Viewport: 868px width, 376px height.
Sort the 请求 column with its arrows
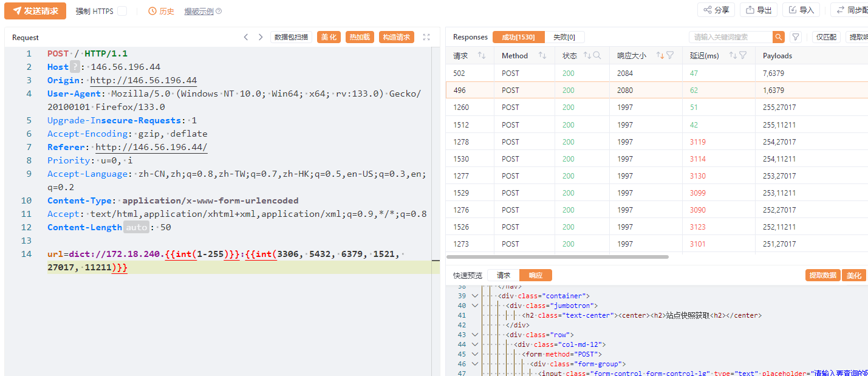pyautogui.click(x=482, y=55)
